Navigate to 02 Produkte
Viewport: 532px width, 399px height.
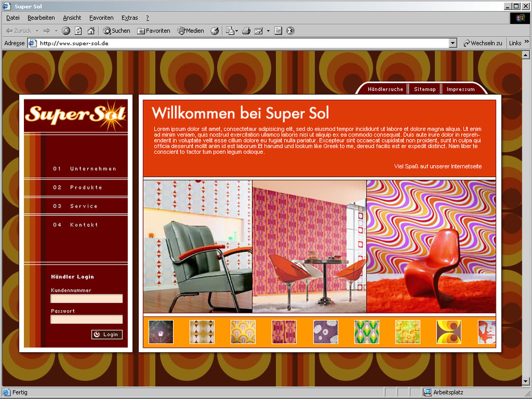point(77,187)
